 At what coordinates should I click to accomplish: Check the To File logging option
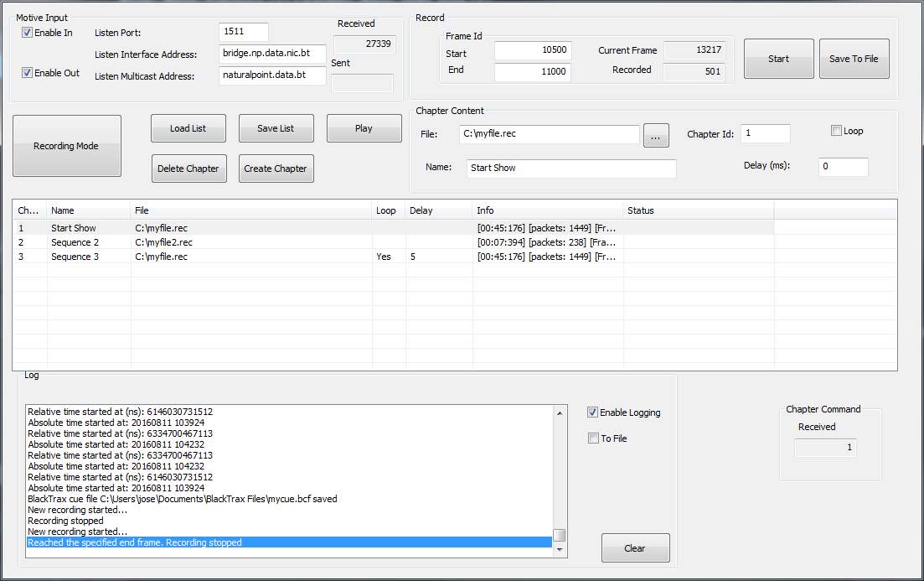pos(593,438)
